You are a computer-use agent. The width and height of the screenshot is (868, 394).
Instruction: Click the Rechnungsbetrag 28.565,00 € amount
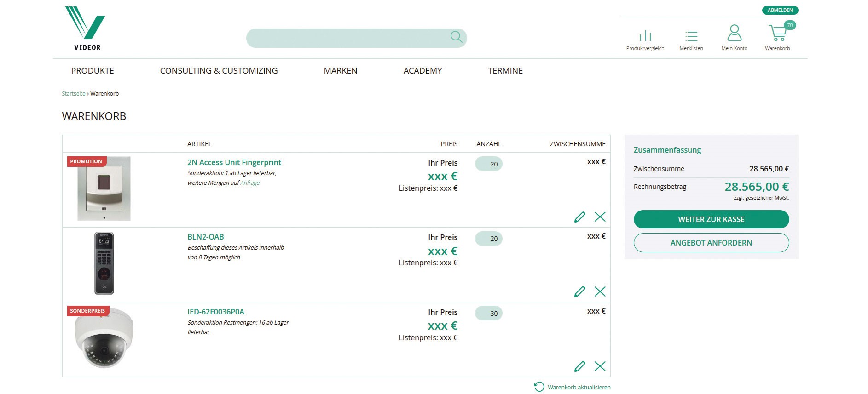point(757,187)
